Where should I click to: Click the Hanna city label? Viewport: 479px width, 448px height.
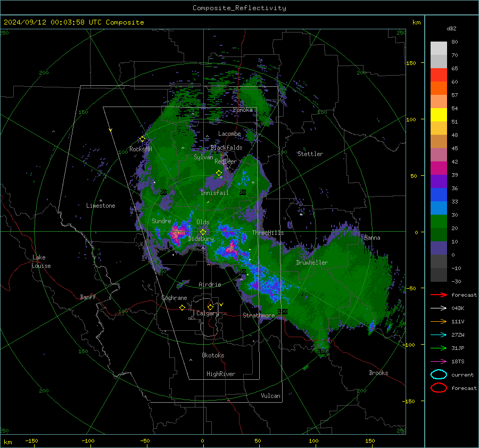coord(372,238)
